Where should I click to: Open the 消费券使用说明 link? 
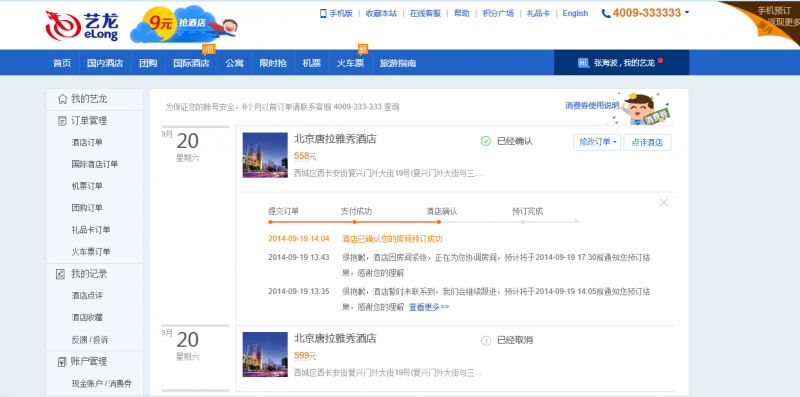point(592,106)
